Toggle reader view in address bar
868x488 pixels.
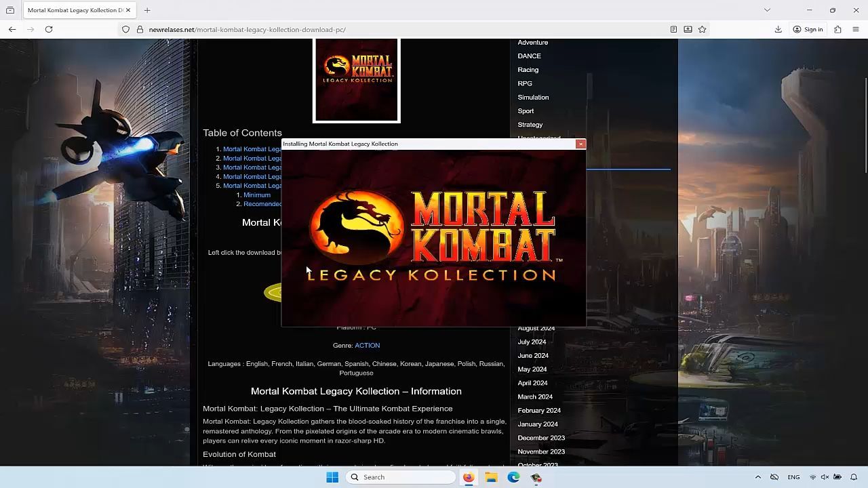(673, 29)
